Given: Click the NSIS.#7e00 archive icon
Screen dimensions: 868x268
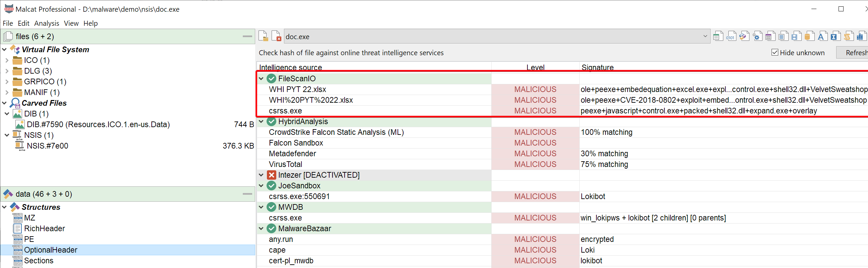Looking at the screenshot, I should [20, 146].
